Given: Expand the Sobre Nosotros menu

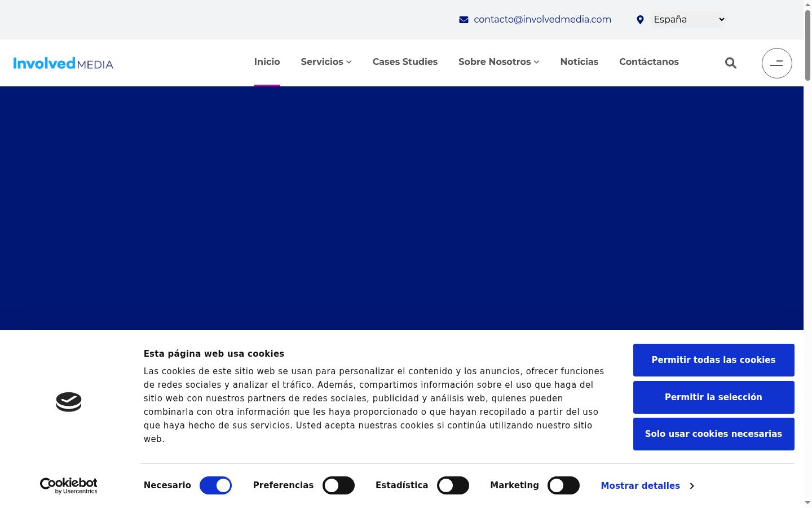Looking at the screenshot, I should (x=498, y=62).
